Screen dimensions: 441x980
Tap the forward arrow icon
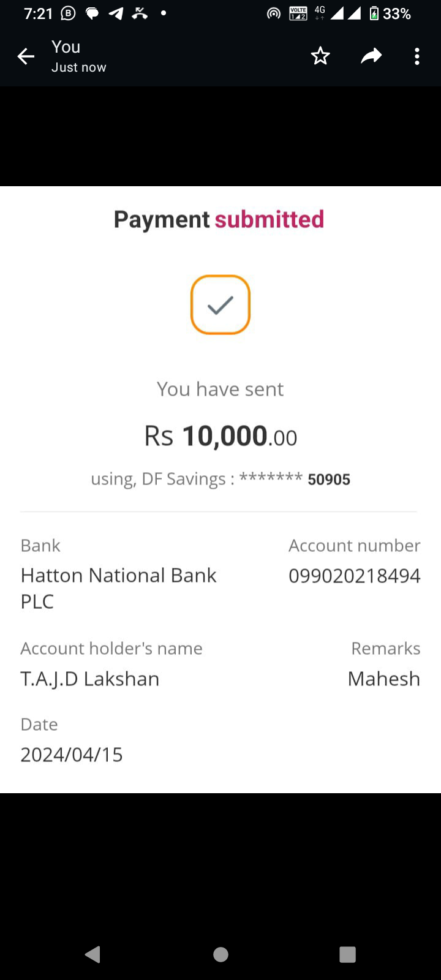tap(371, 56)
